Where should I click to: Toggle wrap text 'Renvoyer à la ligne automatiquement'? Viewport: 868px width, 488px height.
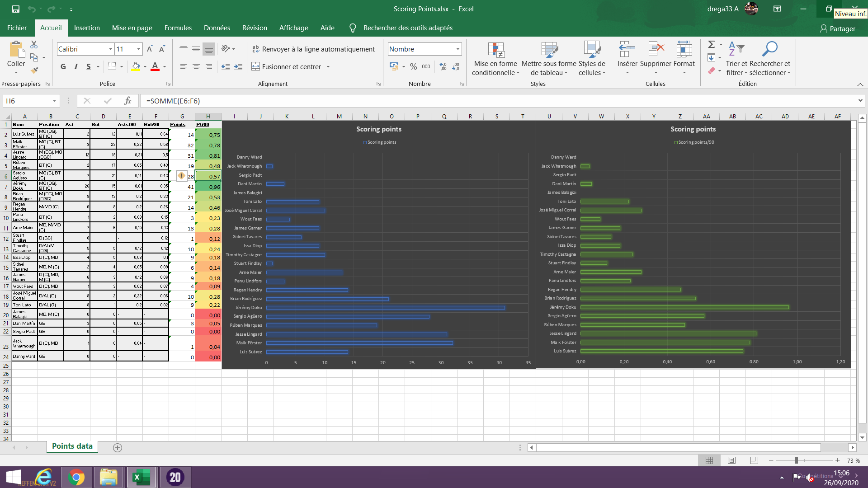pyautogui.click(x=313, y=49)
